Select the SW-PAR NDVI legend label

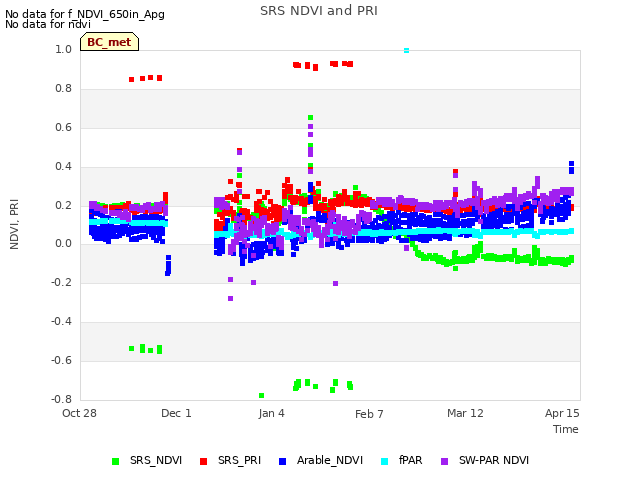pyautogui.click(x=494, y=460)
